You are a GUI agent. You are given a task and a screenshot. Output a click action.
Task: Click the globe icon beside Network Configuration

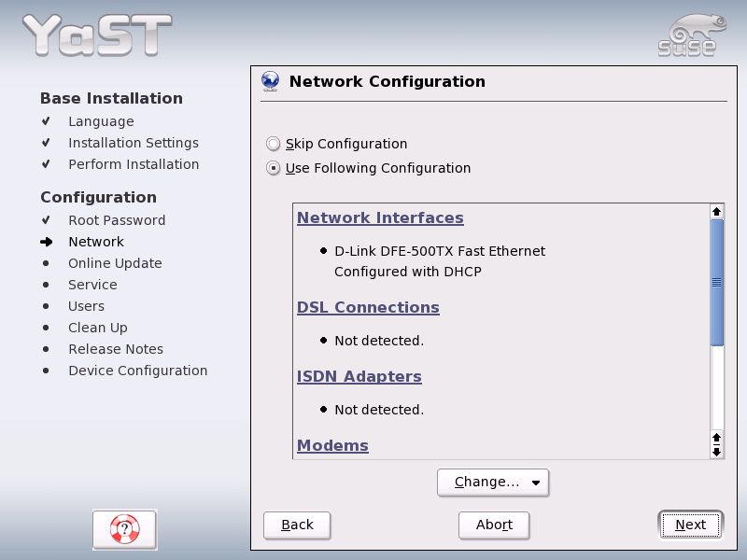pyautogui.click(x=271, y=81)
